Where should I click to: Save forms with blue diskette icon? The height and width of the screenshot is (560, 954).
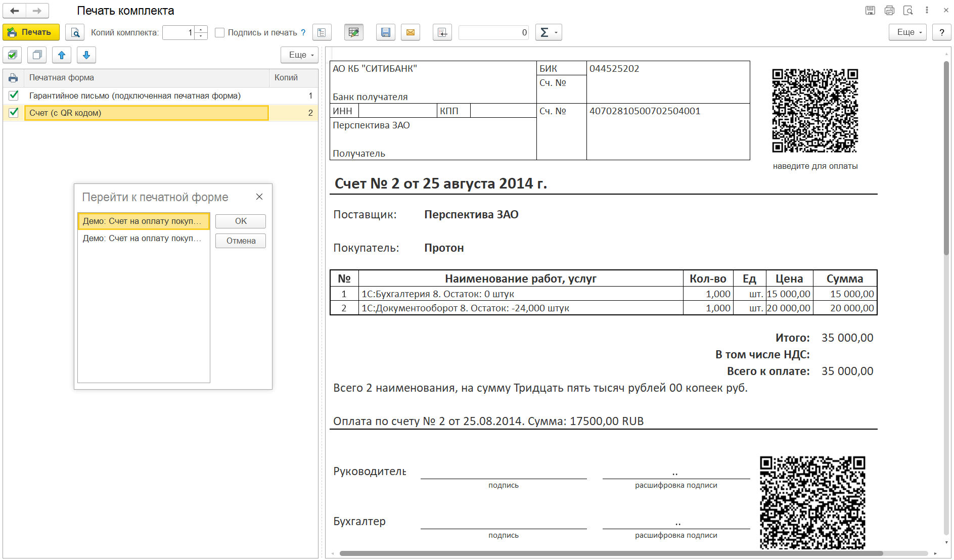coord(386,32)
